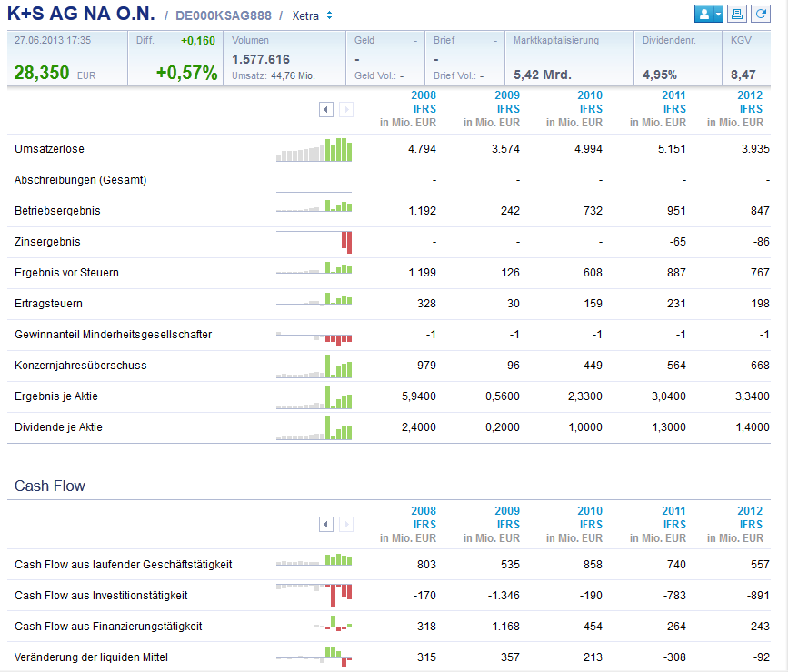The image size is (788, 672).
Task: Open the Zinsergebnis mini chart
Action: (x=314, y=242)
